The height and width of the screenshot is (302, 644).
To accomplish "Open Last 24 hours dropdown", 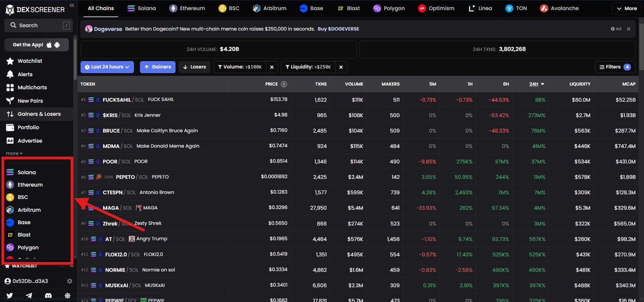I will click(107, 67).
